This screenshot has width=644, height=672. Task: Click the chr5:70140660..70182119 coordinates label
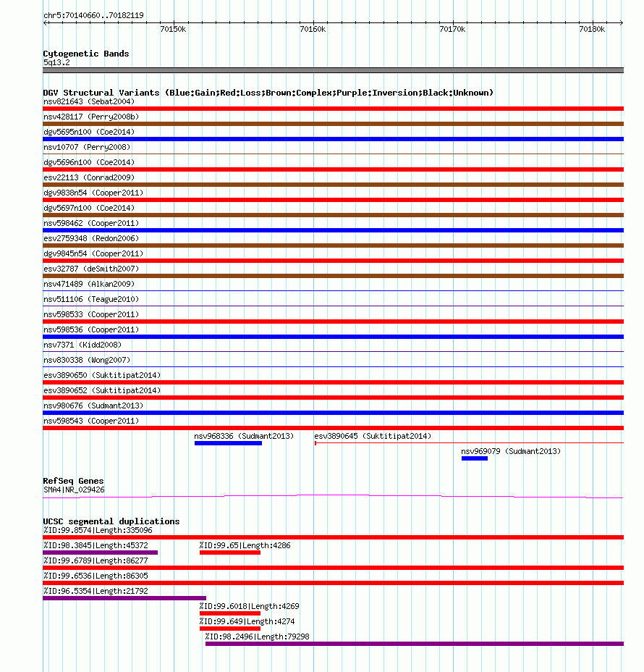tap(93, 15)
